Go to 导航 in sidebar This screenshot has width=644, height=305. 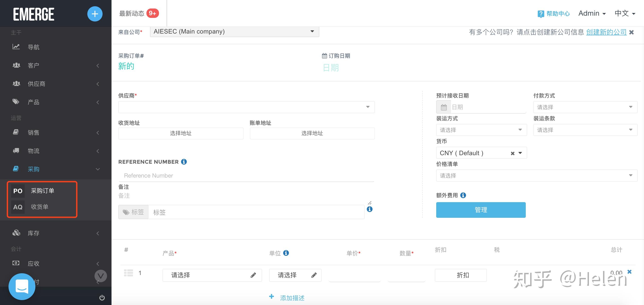[x=34, y=47]
